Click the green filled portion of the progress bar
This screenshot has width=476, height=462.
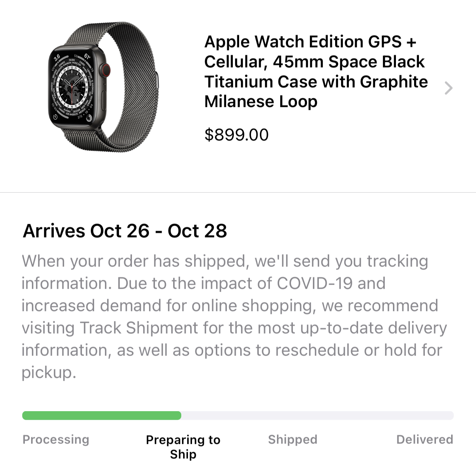pos(102,416)
